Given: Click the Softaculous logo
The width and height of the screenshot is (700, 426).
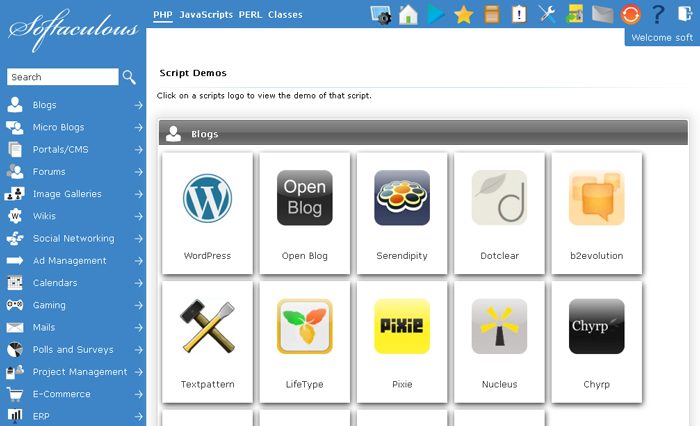Looking at the screenshot, I should tap(73, 30).
